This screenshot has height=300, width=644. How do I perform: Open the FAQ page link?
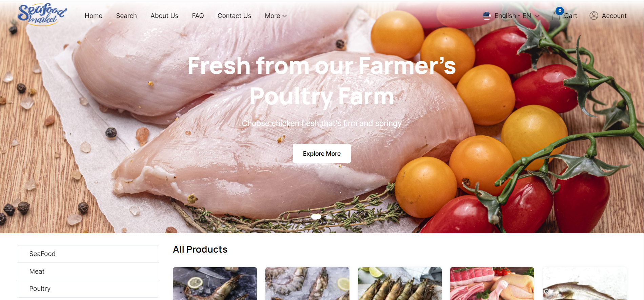coord(198,16)
